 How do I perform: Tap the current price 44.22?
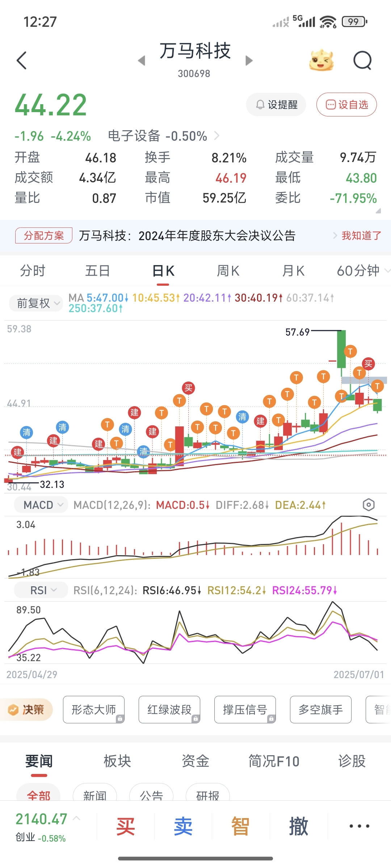[x=51, y=105]
